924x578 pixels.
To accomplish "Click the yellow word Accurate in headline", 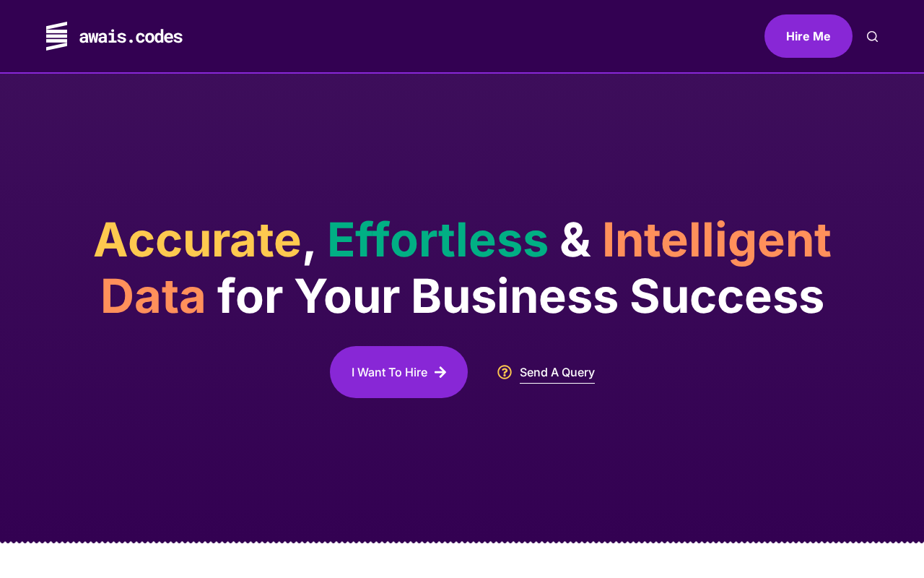I will 197,240.
